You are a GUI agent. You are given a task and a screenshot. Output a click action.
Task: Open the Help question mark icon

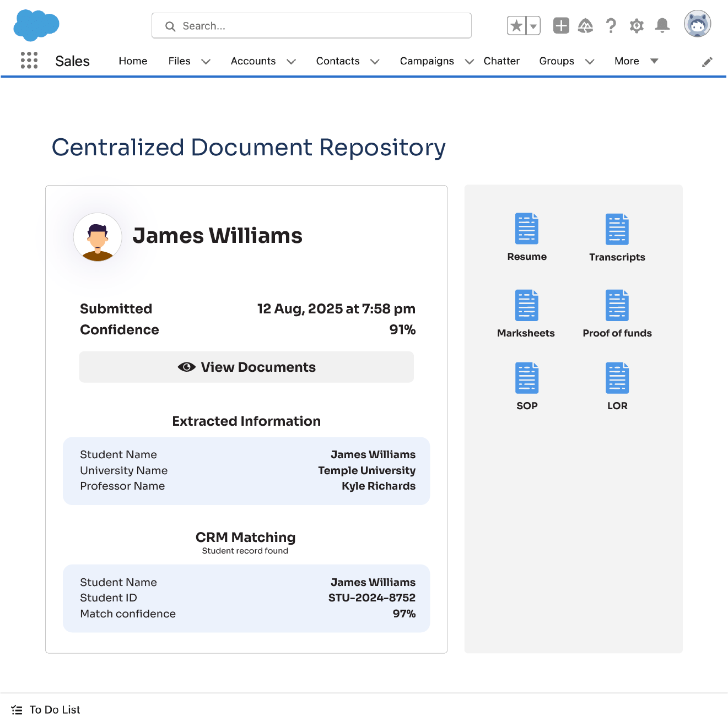[x=611, y=26]
